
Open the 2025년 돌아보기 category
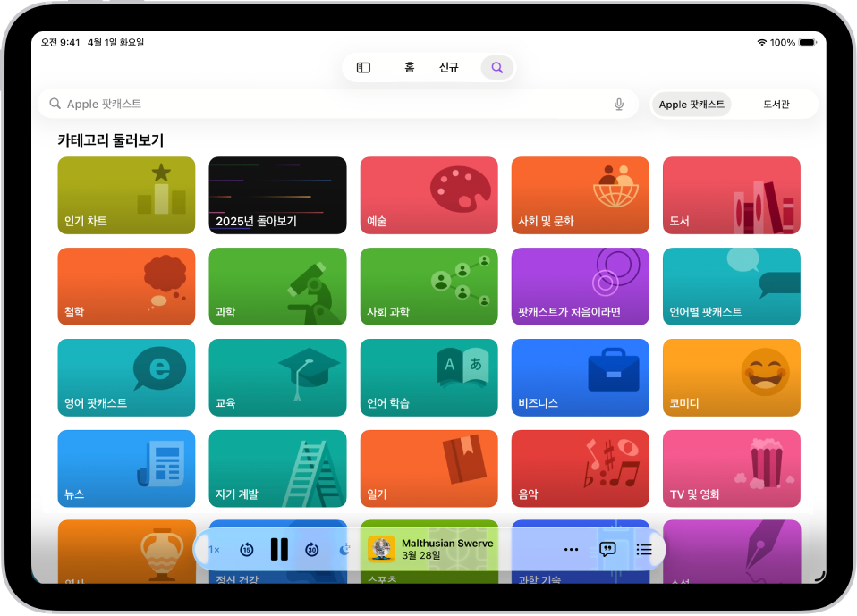(x=277, y=196)
